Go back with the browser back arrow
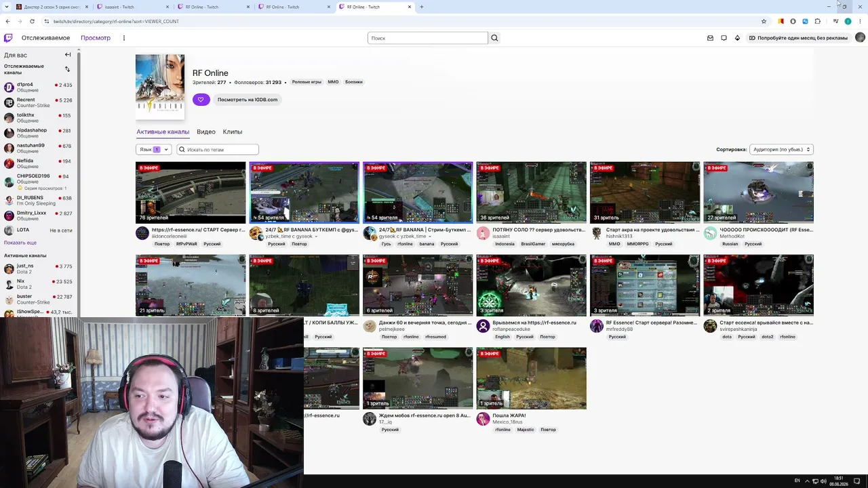Screen dimensions: 868x488 (x=7, y=21)
